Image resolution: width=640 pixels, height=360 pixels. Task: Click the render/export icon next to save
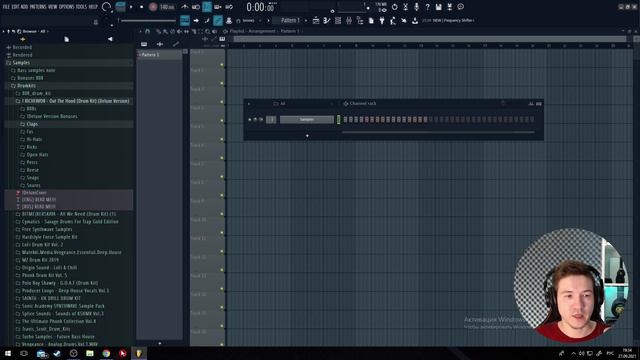tap(449, 7)
